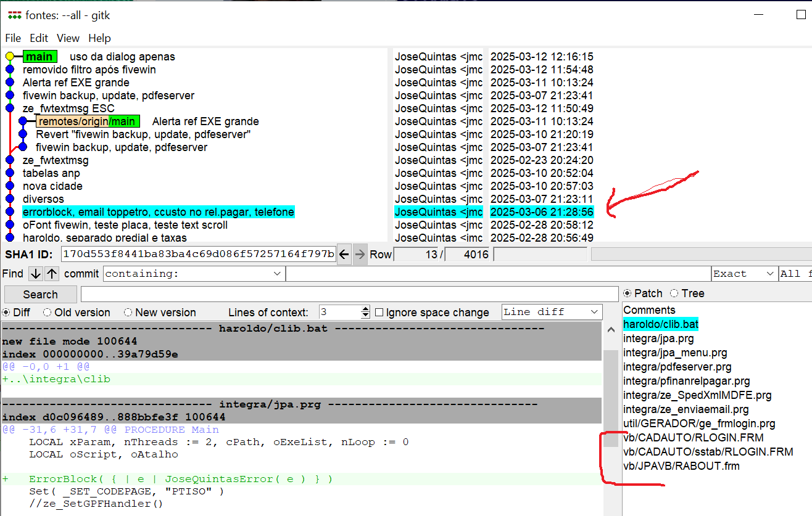Enable Ignore space change checkbox
The image size is (812, 516).
click(x=379, y=313)
